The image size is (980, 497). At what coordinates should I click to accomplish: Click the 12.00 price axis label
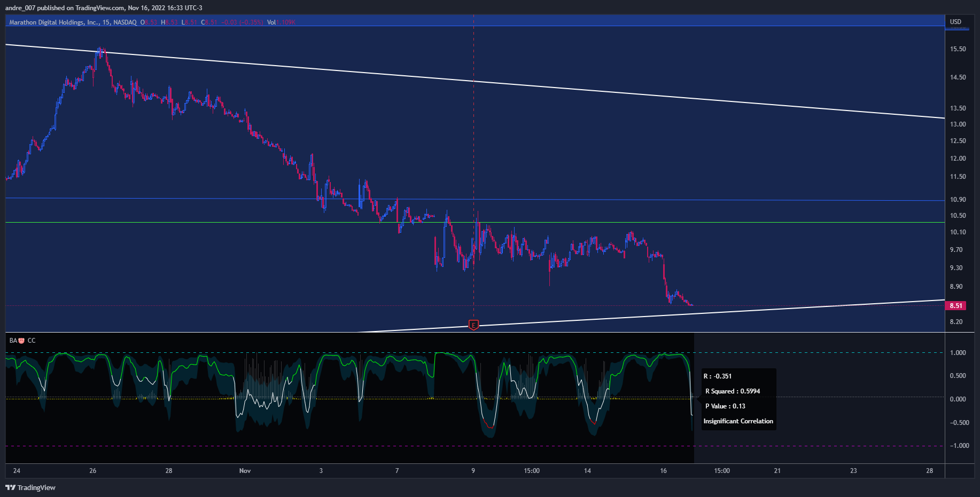(x=958, y=159)
